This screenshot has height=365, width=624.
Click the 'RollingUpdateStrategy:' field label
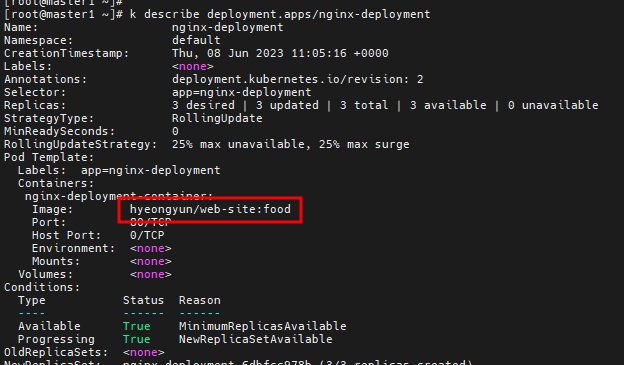point(80,144)
